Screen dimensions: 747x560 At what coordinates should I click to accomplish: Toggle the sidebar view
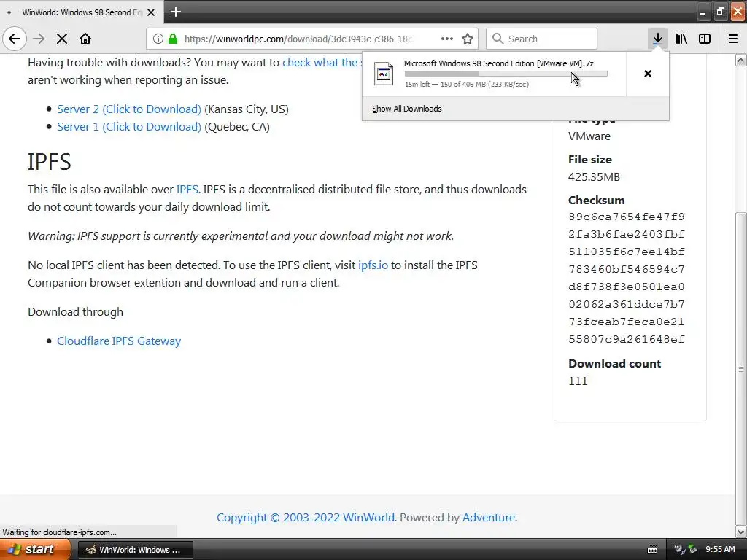(705, 39)
